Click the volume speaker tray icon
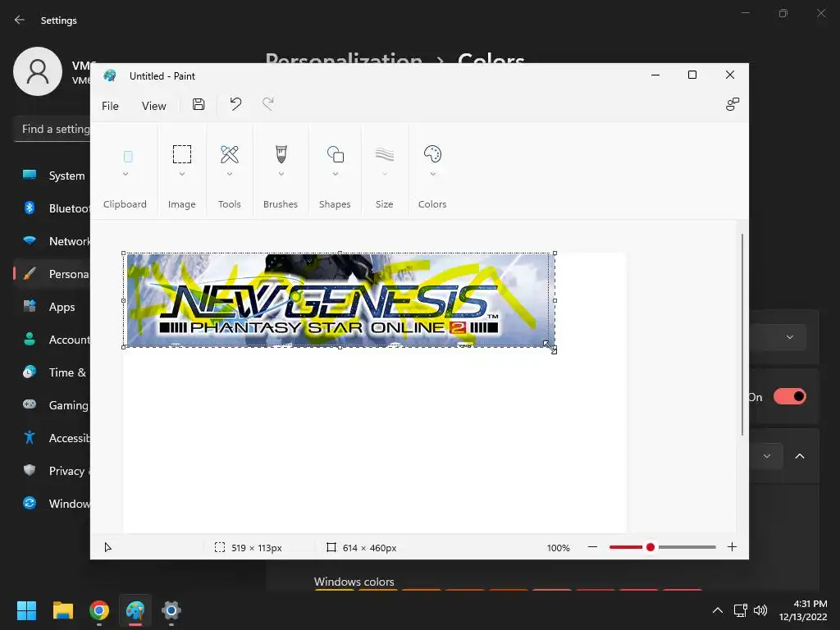 760,610
